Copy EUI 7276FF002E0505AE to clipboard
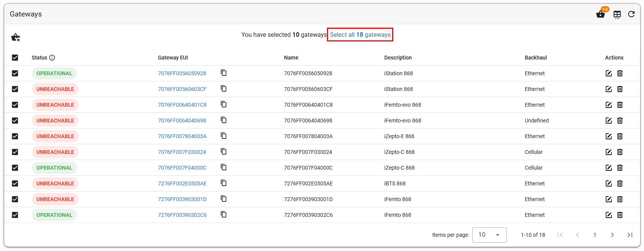This screenshot has width=644, height=251. pyautogui.click(x=223, y=183)
